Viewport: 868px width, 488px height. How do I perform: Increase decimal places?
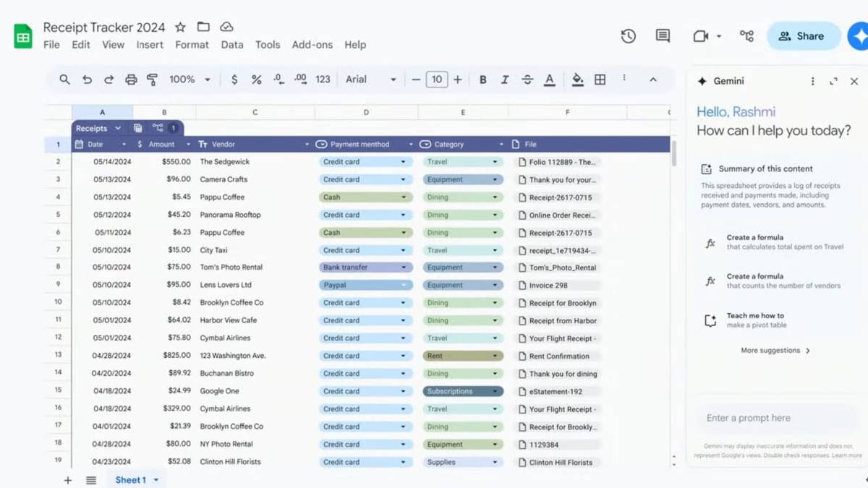pyautogui.click(x=300, y=80)
